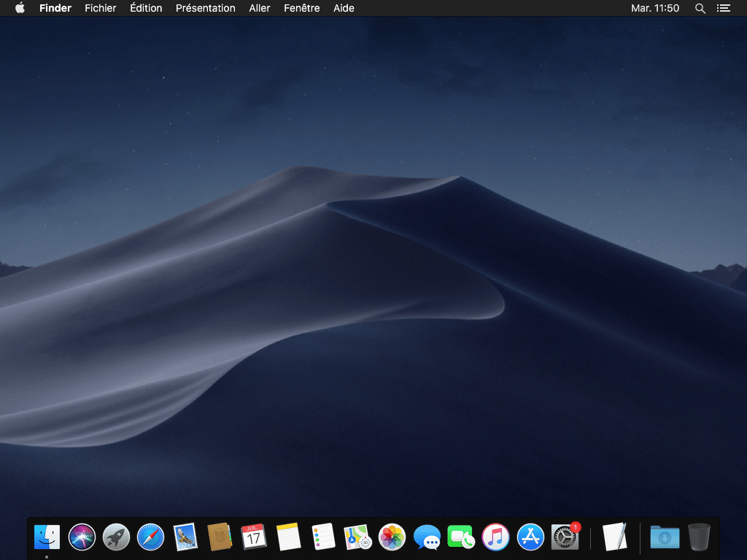Open the Apple menu

tap(20, 7)
